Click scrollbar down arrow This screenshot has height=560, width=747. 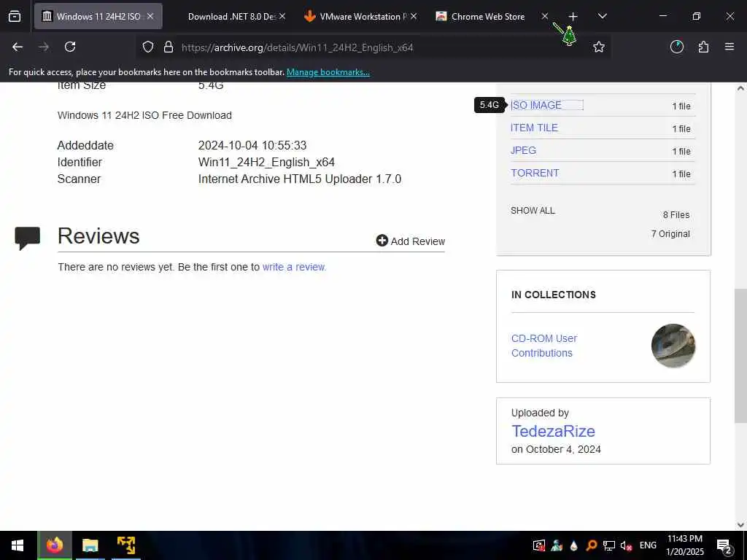(x=740, y=525)
